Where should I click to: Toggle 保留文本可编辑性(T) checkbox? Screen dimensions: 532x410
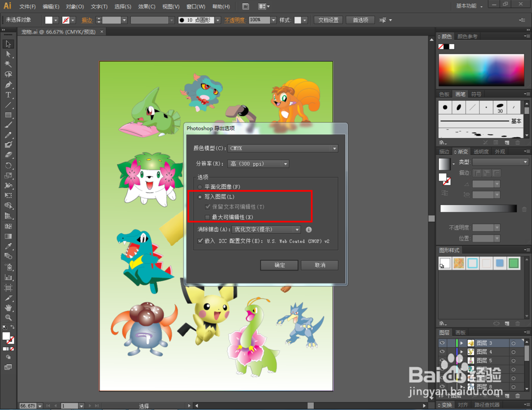tap(207, 207)
